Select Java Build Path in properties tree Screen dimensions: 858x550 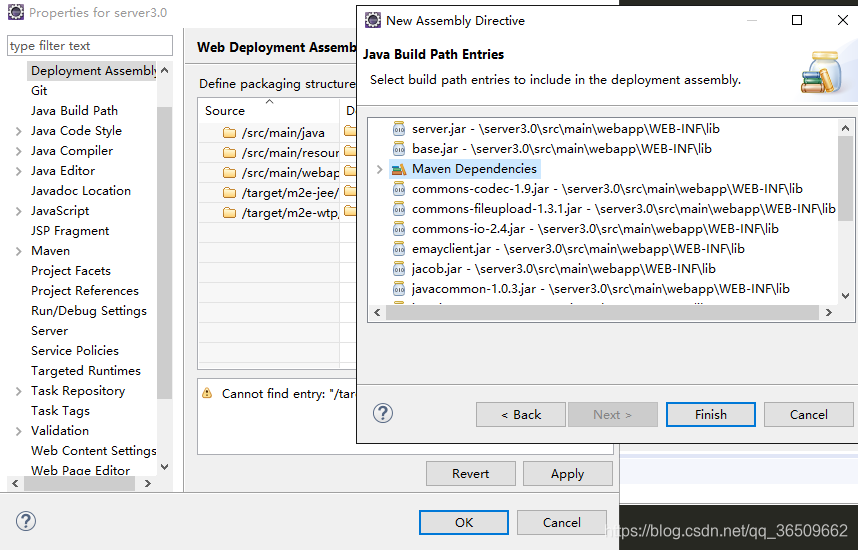tap(74, 111)
